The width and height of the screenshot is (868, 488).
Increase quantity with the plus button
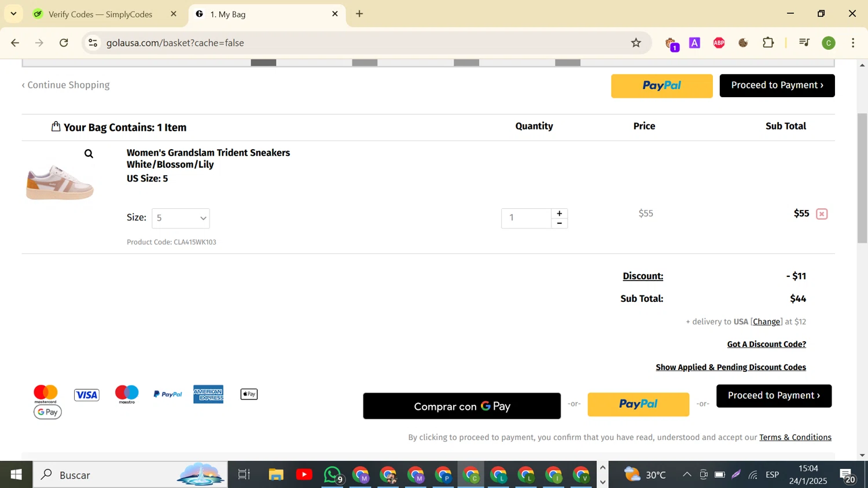pos(559,213)
